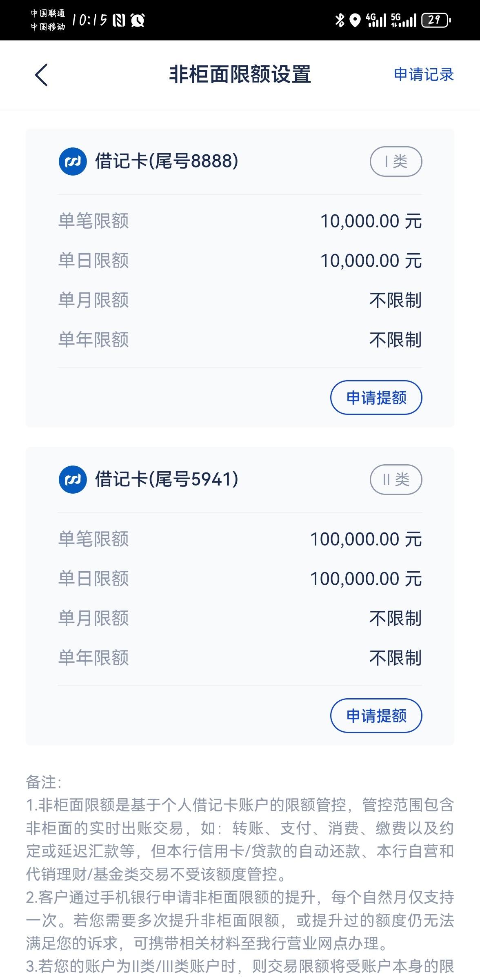Image resolution: width=480 pixels, height=980 pixels.
Task: Select 借记卡(尾号8888) card title
Action: pos(167,161)
